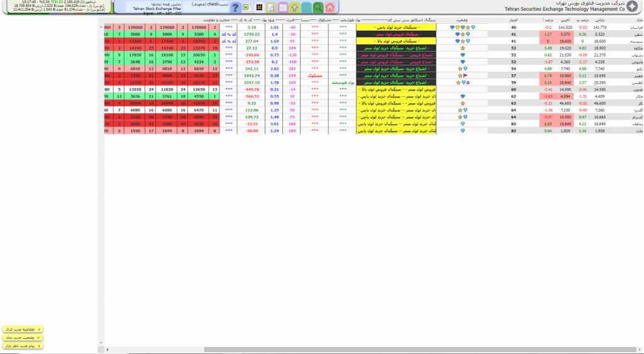Screen dimensions: 644x354
Task: Click the red home icon in toolbar
Action: 330,8
